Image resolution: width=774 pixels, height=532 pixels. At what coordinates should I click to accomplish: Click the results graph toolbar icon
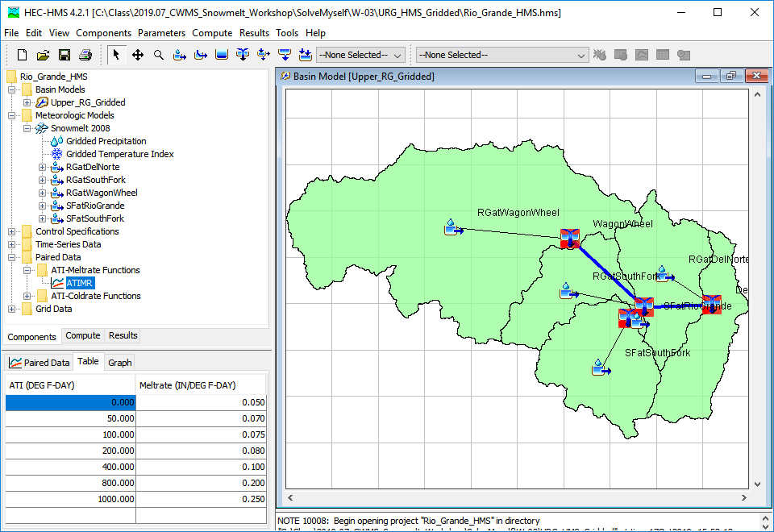tap(642, 55)
